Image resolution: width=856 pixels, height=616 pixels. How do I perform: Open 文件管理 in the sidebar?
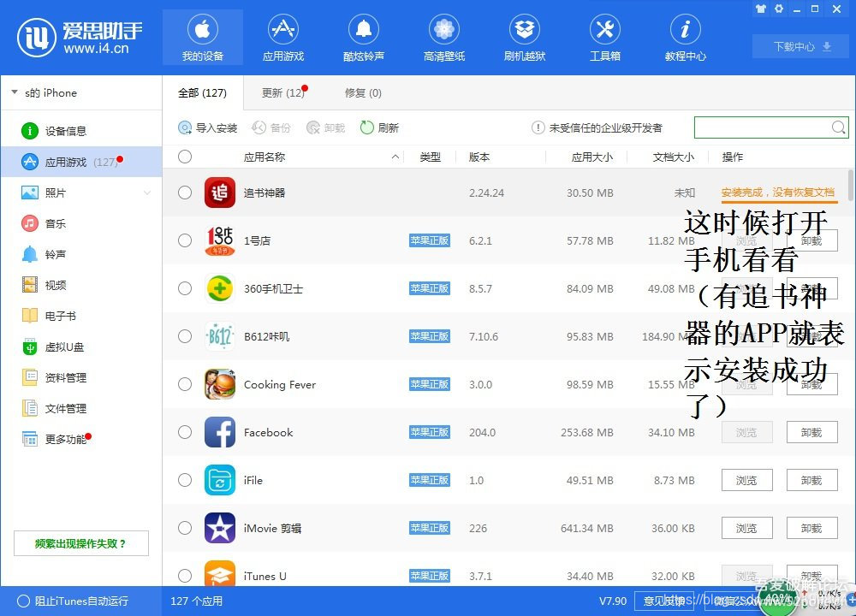pos(81,408)
